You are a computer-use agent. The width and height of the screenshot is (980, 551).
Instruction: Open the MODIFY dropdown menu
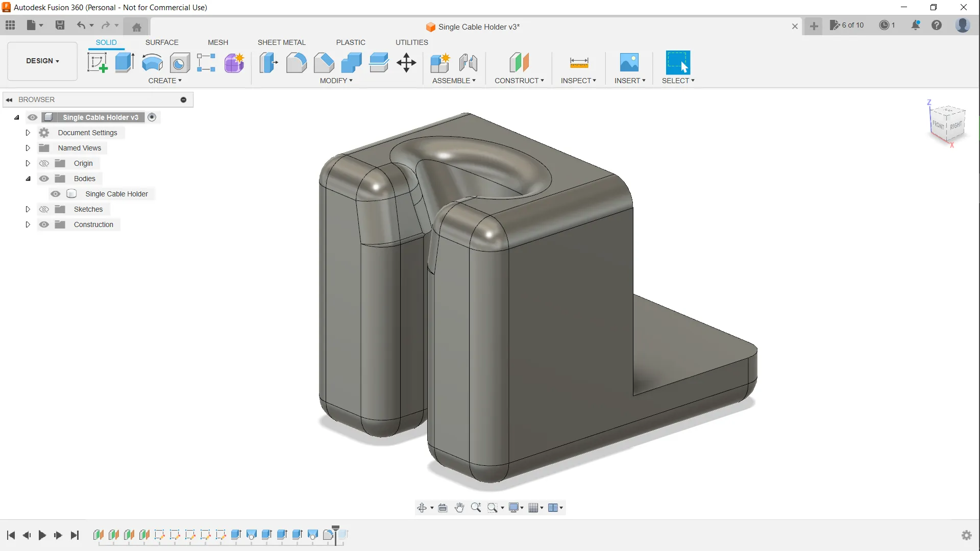click(336, 81)
